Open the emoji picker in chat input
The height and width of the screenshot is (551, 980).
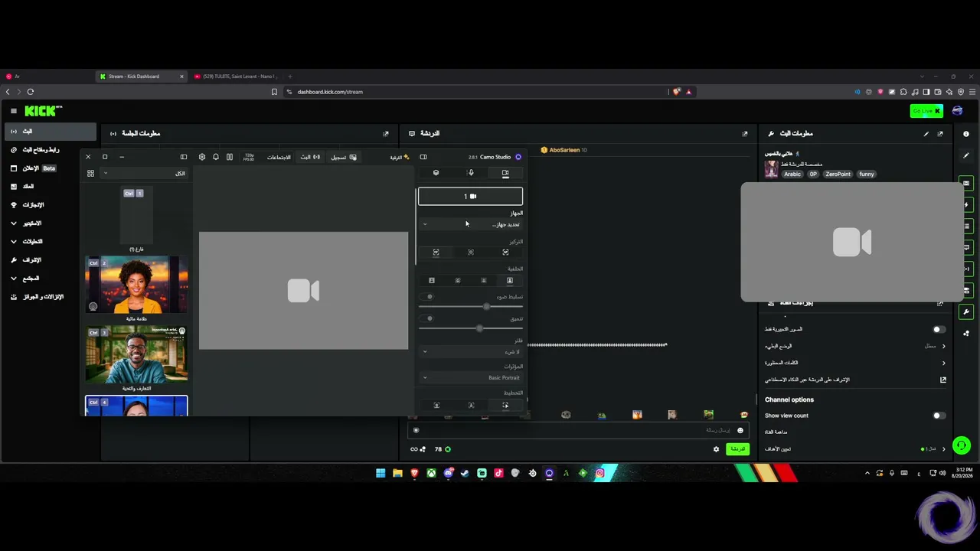coord(740,430)
